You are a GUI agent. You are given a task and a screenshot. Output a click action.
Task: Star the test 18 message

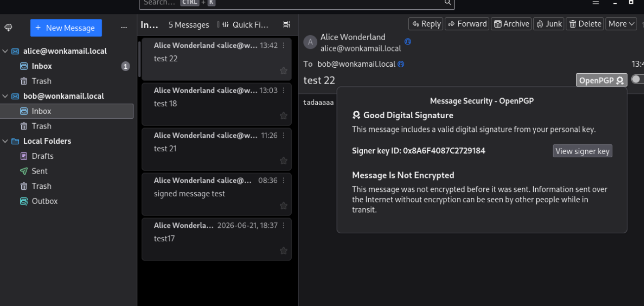point(284,116)
